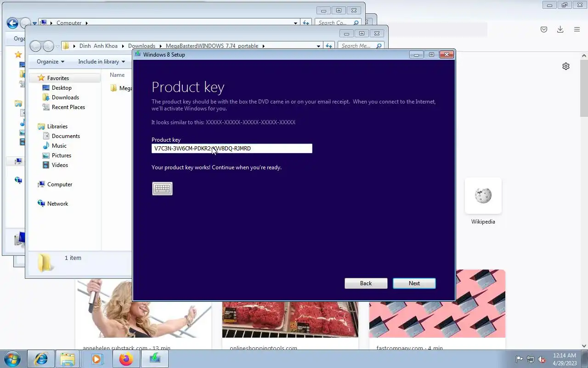This screenshot has width=588, height=368.
Task: Click Dinh Anh Khoa in the address breadcrumb
Action: [98, 46]
